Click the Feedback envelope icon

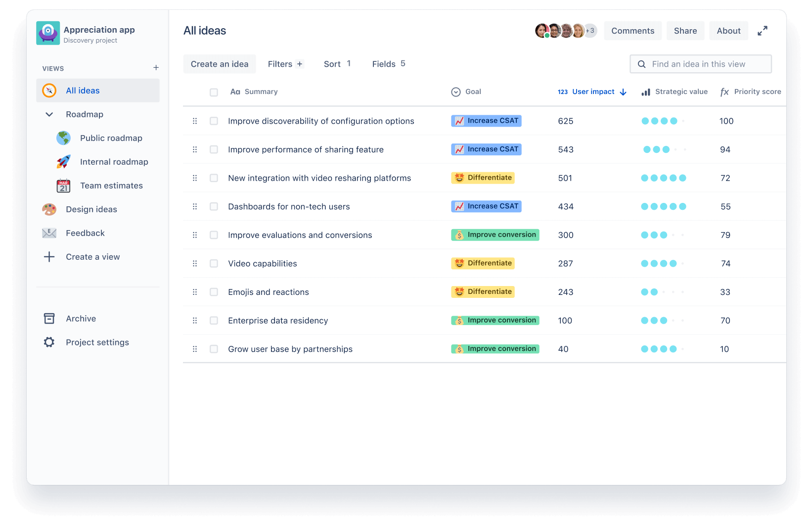click(49, 233)
